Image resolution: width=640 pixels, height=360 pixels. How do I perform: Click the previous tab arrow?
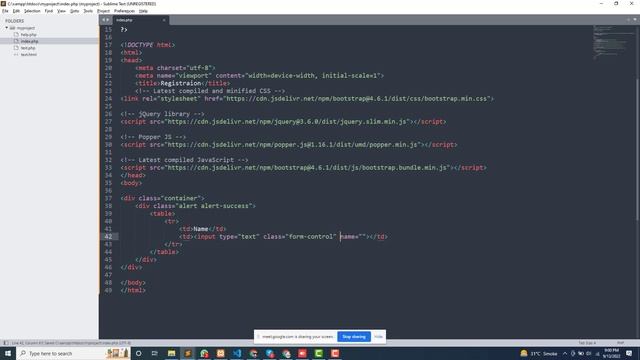tap(104, 20)
